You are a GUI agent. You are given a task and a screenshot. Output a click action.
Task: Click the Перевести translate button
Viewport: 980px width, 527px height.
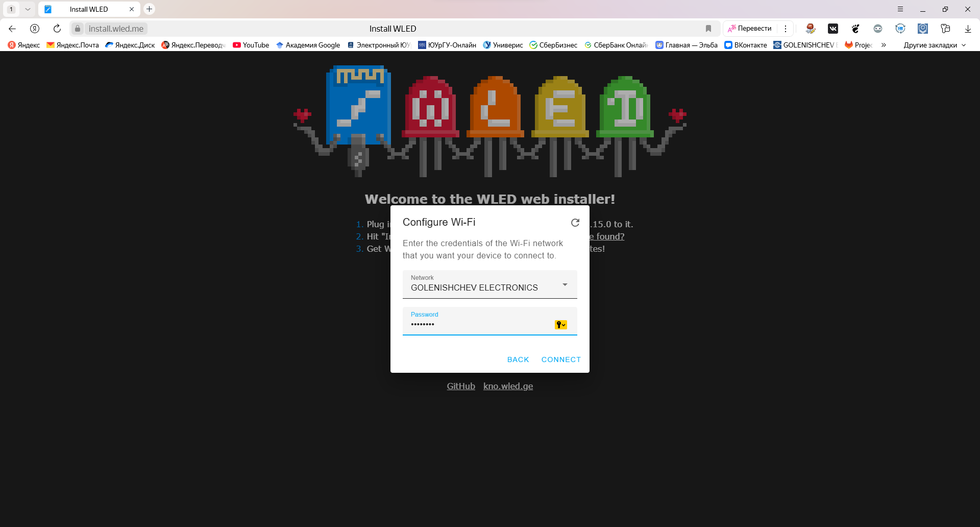click(x=750, y=29)
